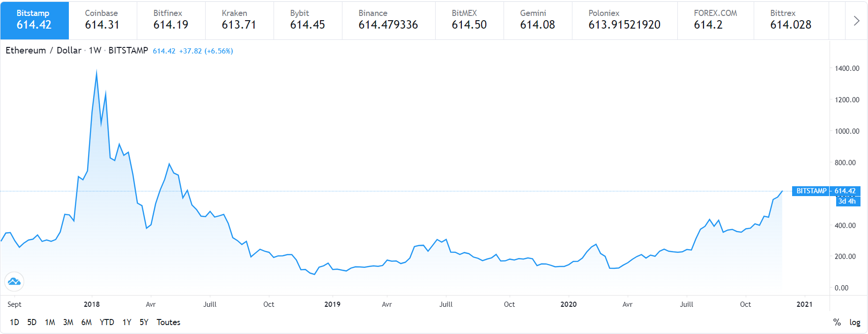
Task: Set the chart range to 1D
Action: (x=15, y=322)
